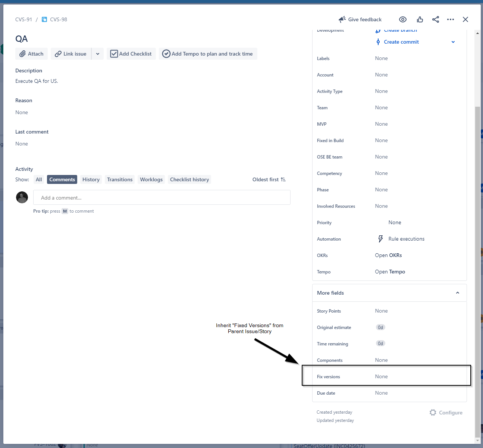The height and width of the screenshot is (448, 483).
Task: Click the Open OKRs link
Action: 388,255
